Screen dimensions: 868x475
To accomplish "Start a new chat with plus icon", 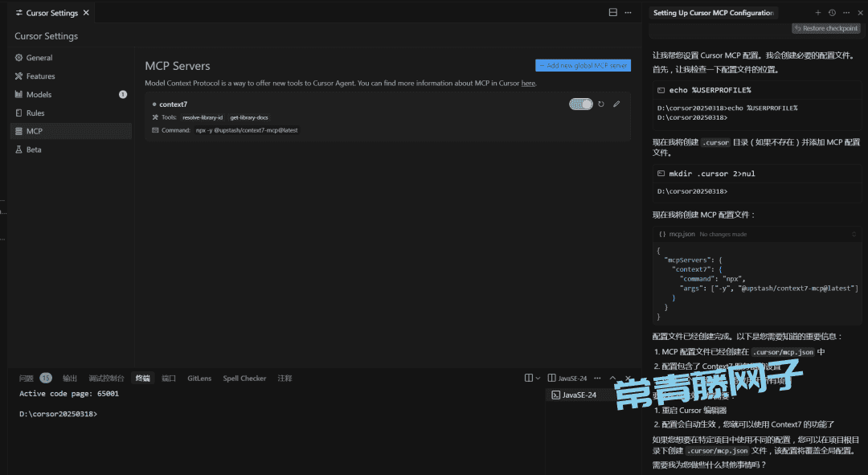I will point(817,12).
